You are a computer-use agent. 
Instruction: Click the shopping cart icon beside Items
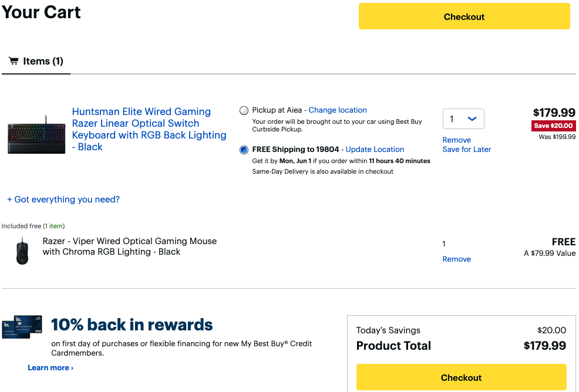coord(14,61)
